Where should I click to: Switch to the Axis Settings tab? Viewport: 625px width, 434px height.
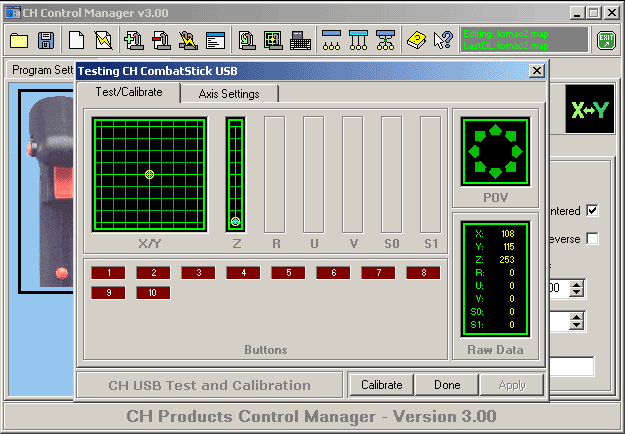[x=229, y=94]
